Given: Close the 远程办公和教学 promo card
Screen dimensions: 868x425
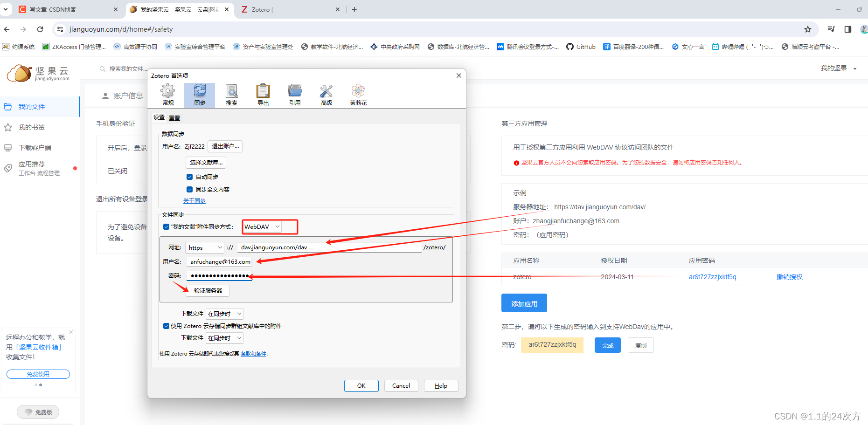Looking at the screenshot, I should 71,332.
